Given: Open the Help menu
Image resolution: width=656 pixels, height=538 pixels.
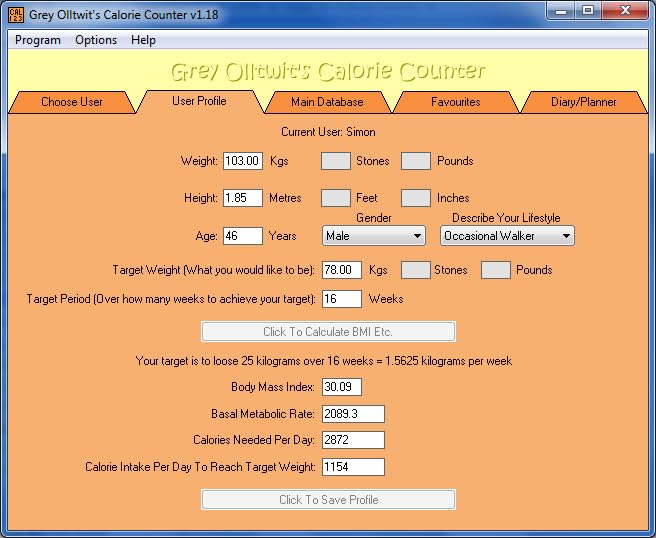Looking at the screenshot, I should tap(143, 40).
